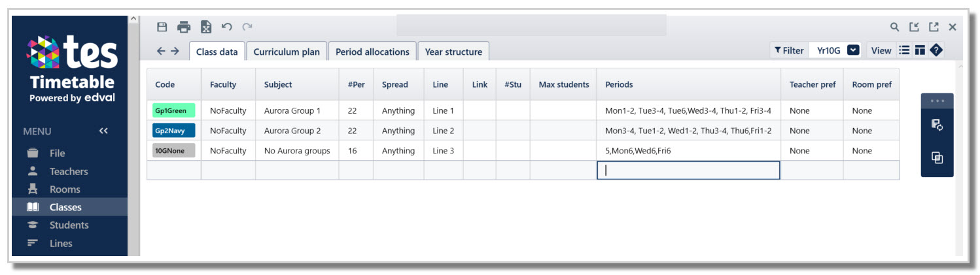Click the Filter button
The width and height of the screenshot is (980, 275).
click(x=789, y=50)
